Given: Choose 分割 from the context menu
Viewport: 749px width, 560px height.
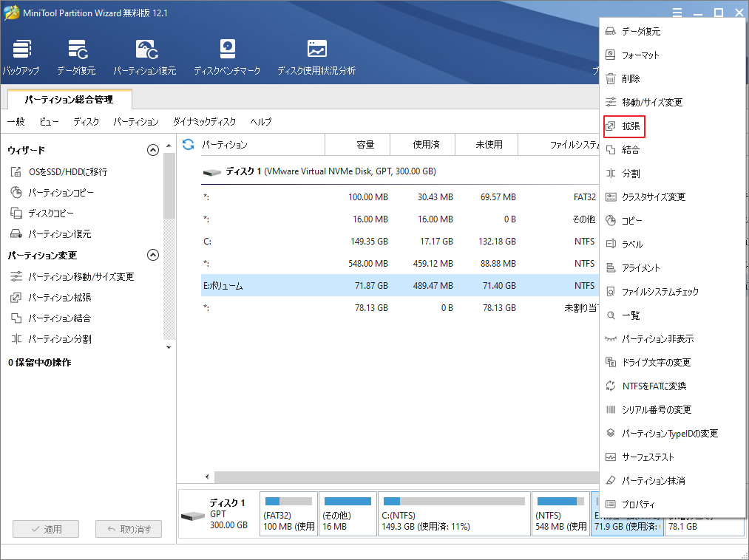Looking at the screenshot, I should (x=672, y=174).
